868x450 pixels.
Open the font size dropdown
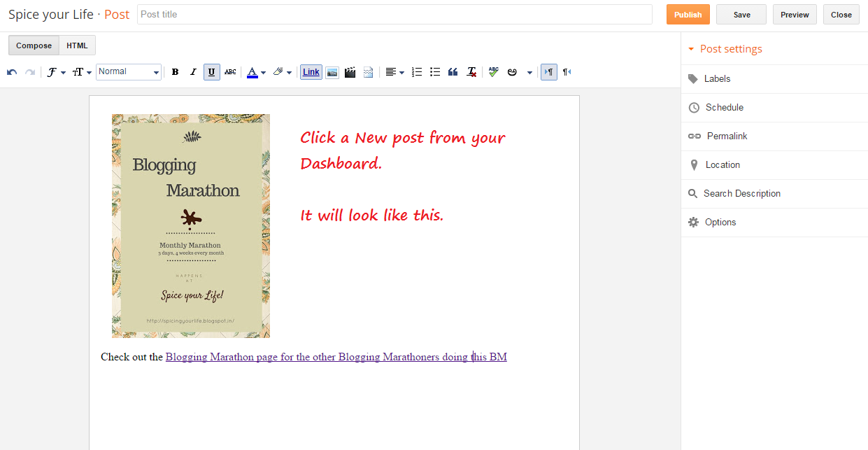tap(82, 72)
